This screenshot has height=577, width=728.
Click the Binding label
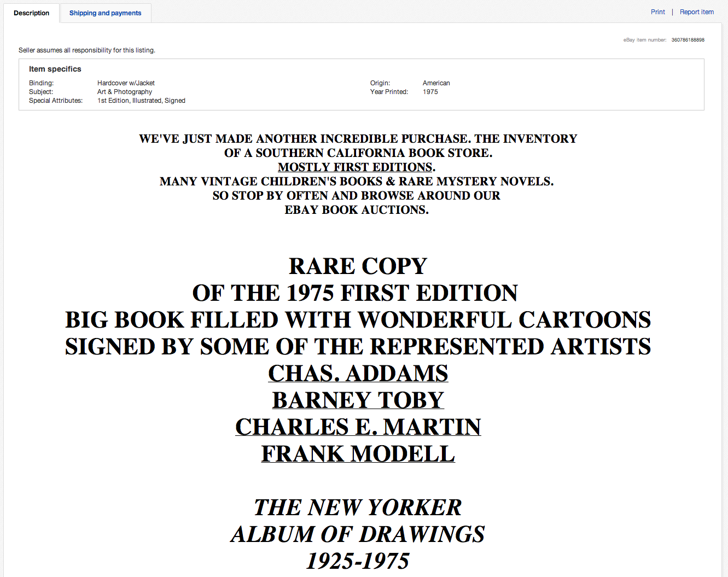42,83
